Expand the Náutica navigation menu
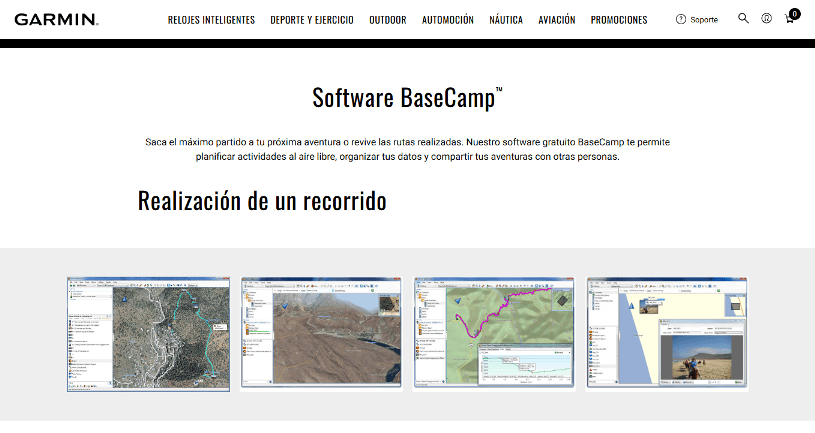Image resolution: width=815 pixels, height=433 pixels. click(506, 20)
